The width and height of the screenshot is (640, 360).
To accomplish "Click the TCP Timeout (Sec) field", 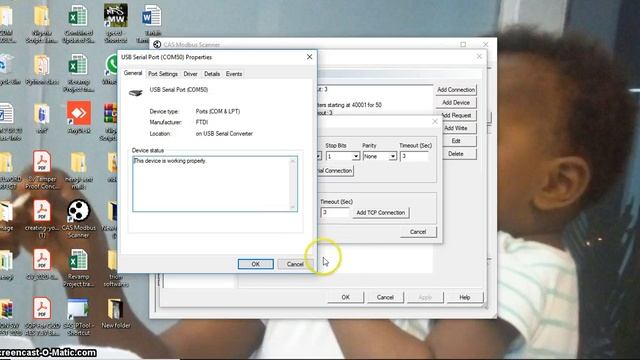I will pyautogui.click(x=335, y=212).
